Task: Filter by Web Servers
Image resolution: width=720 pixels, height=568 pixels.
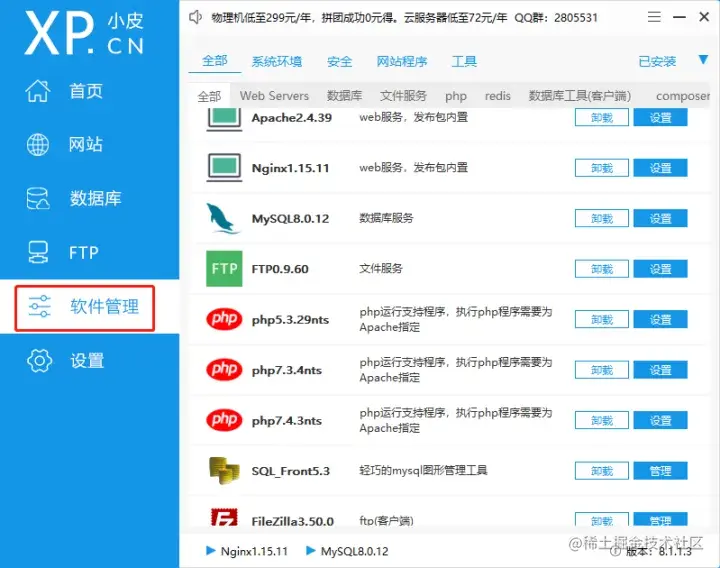Action: tap(274, 96)
